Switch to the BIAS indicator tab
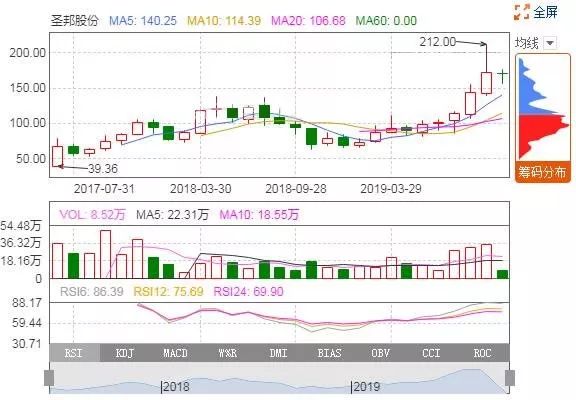 (x=330, y=353)
